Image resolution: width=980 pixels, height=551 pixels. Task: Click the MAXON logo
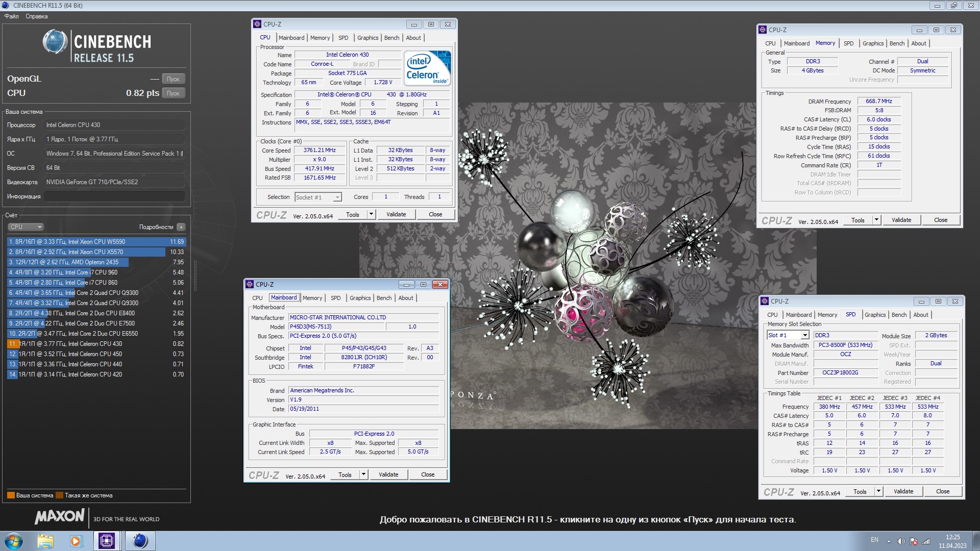(x=59, y=516)
